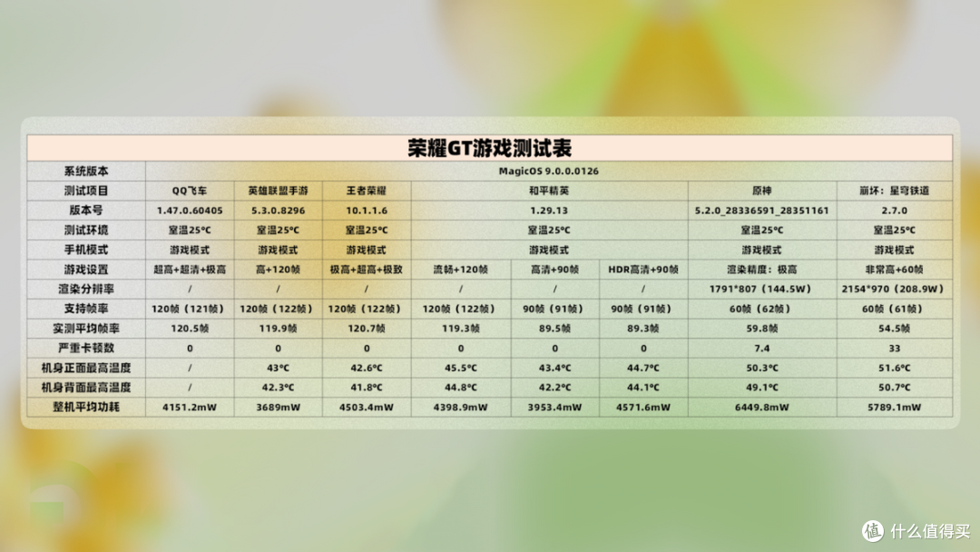Click the table title "荣耀GT游戏测试表"
The image size is (980, 552).
[489, 148]
